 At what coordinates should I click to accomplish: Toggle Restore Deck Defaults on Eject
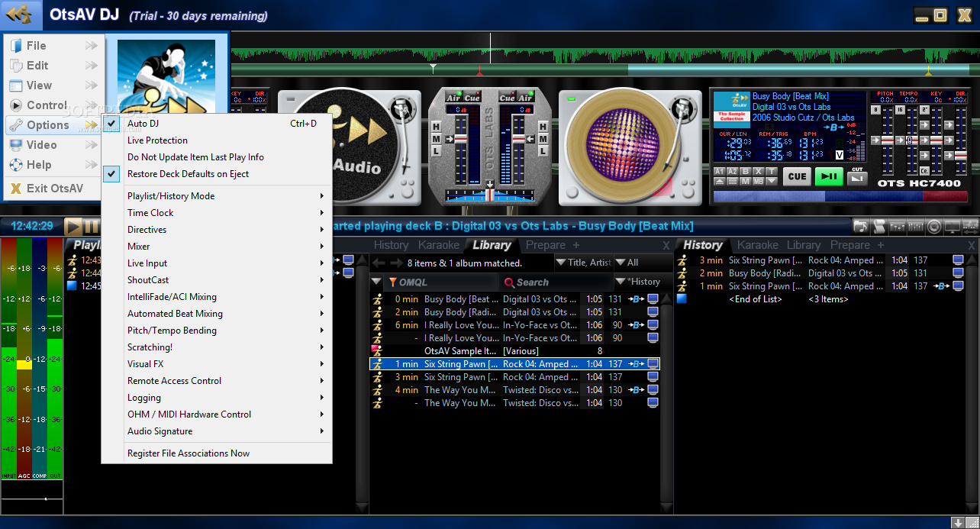pyautogui.click(x=217, y=174)
